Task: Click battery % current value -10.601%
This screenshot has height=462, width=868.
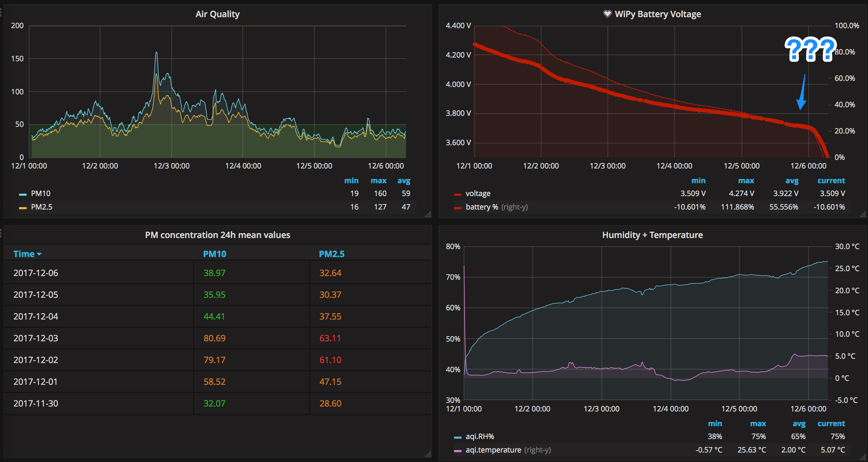Action: click(x=829, y=207)
